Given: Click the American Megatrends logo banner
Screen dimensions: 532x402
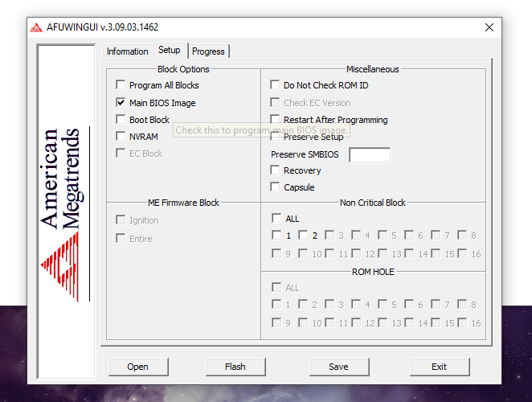Looking at the screenshot, I should (66, 211).
